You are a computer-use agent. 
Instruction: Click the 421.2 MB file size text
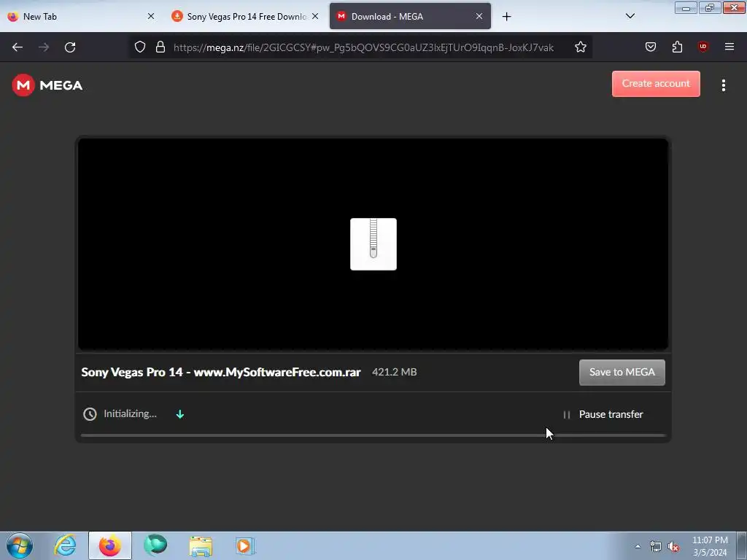tap(394, 372)
